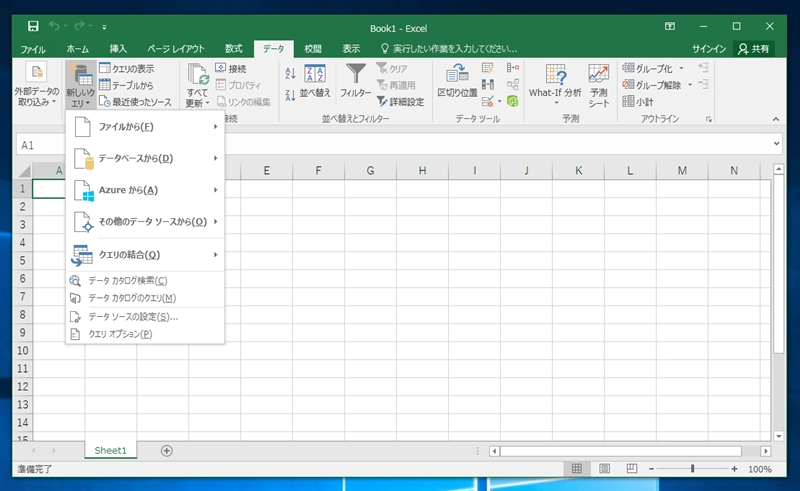Viewport: 800px width, 491px height.
Task: Expand ファイルから submenu
Action: [145, 127]
